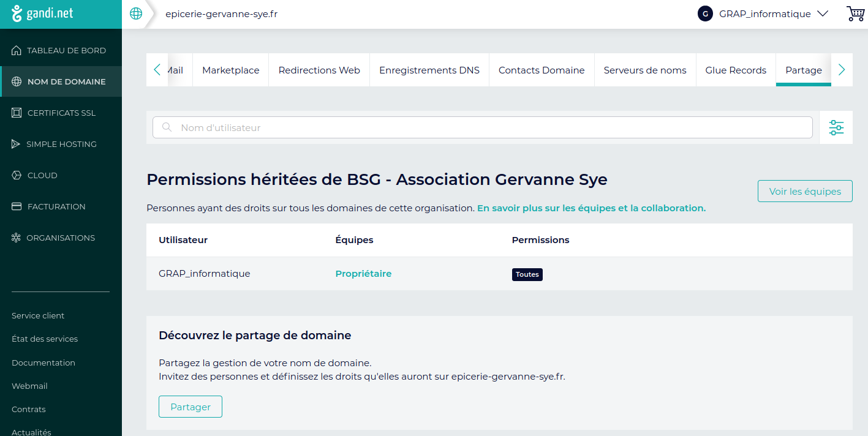
Task: Click the globe icon beside domain name
Action: [x=136, y=14]
